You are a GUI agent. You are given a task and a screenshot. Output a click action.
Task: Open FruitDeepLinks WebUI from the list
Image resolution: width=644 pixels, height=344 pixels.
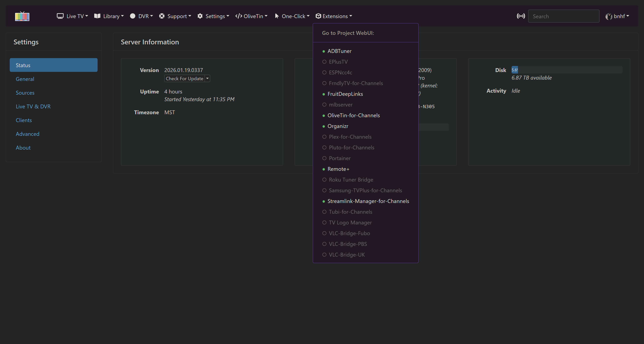[345, 94]
